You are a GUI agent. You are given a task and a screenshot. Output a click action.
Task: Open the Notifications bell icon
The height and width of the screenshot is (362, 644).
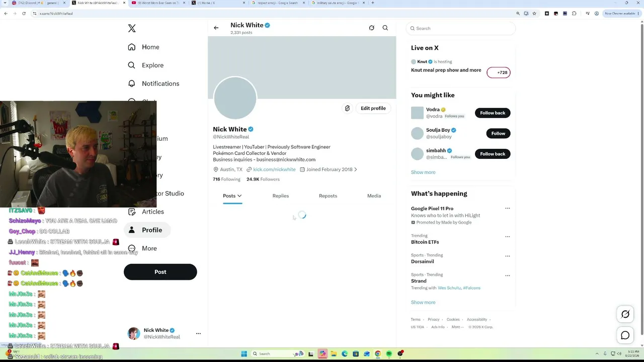pos(131,83)
